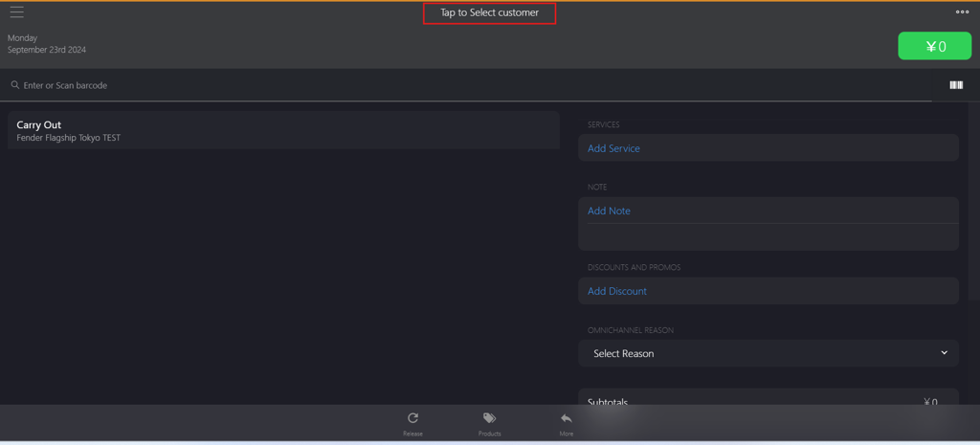Click Add Service link
The image size is (980, 445).
(613, 148)
